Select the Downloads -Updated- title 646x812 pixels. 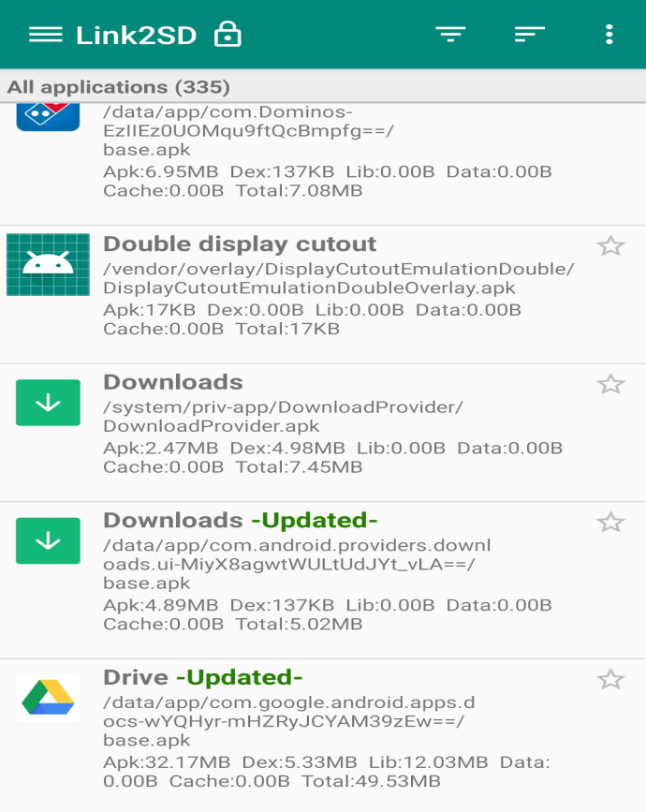(241, 521)
